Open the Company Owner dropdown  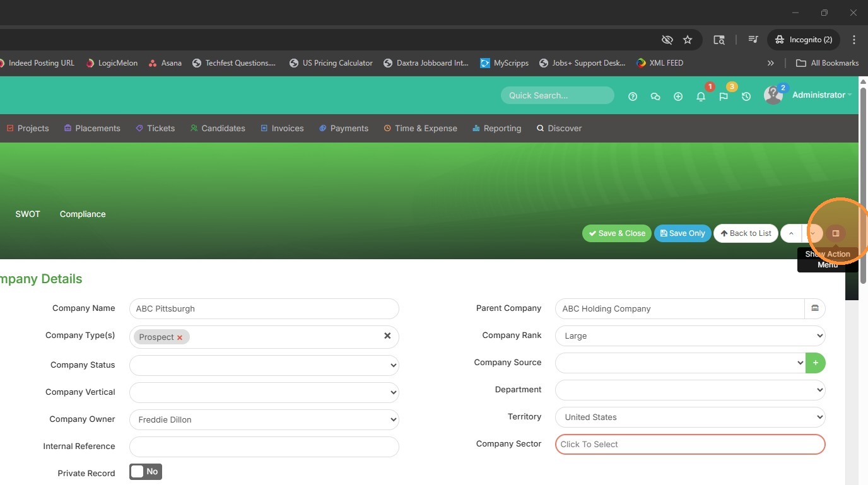(x=264, y=419)
